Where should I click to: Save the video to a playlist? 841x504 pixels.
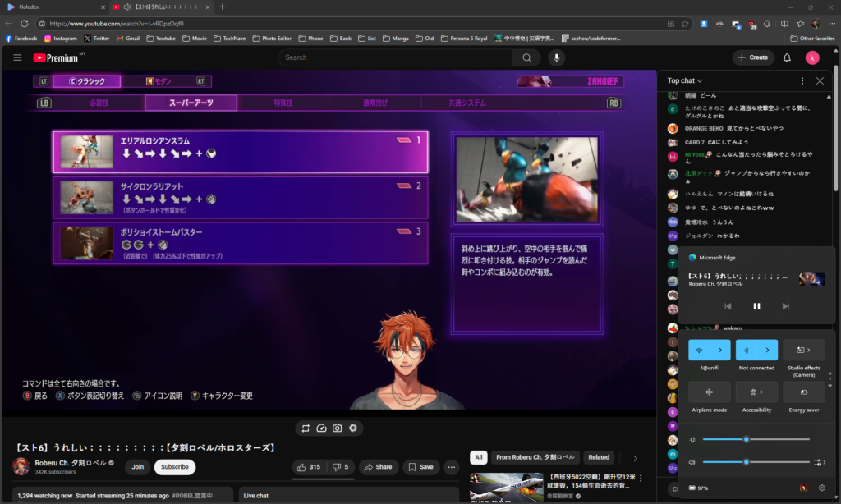tap(421, 467)
